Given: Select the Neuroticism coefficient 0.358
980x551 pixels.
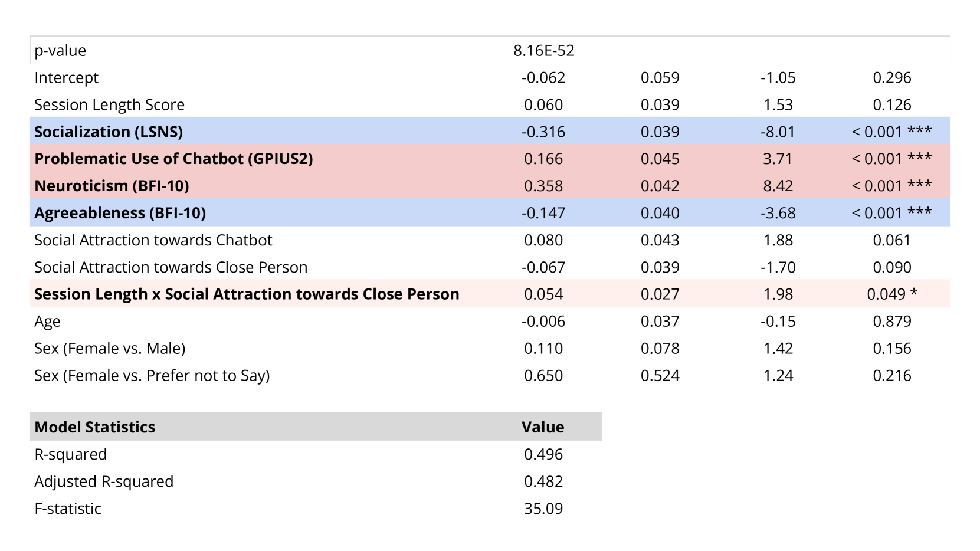Looking at the screenshot, I should click(543, 186).
